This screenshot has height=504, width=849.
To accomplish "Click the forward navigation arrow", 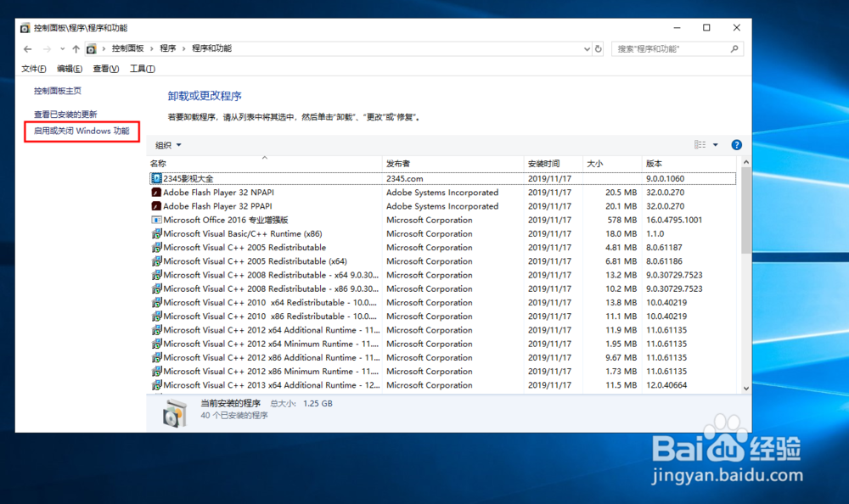I will coord(47,48).
